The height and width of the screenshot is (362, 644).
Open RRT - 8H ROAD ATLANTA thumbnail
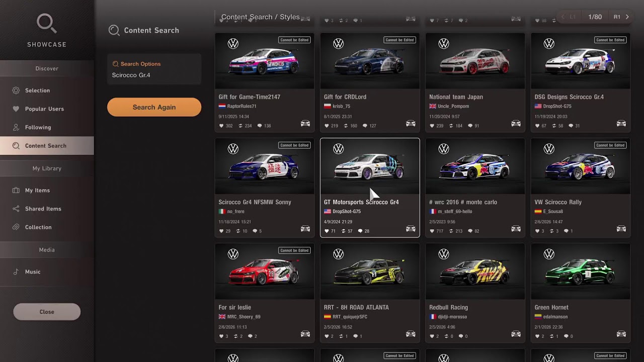point(370,271)
